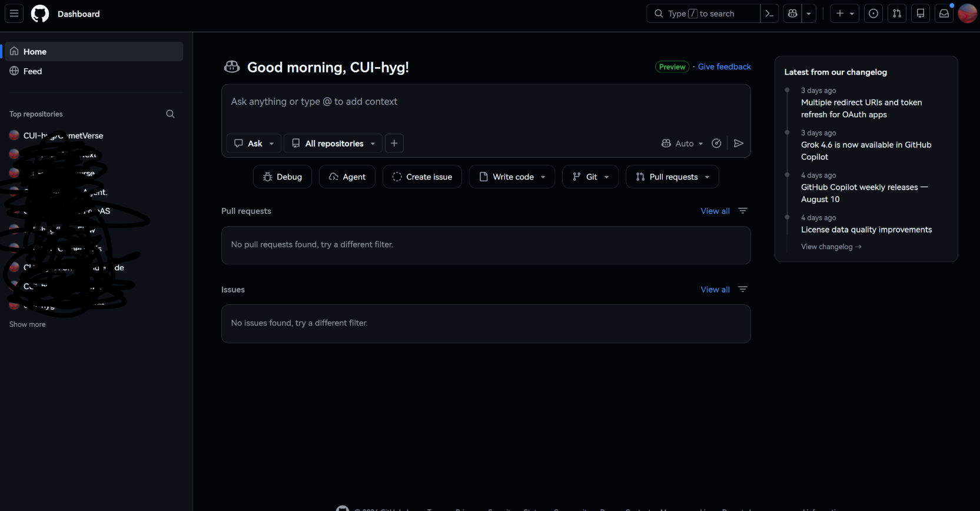Open the Repositories icon in header

tap(921, 14)
